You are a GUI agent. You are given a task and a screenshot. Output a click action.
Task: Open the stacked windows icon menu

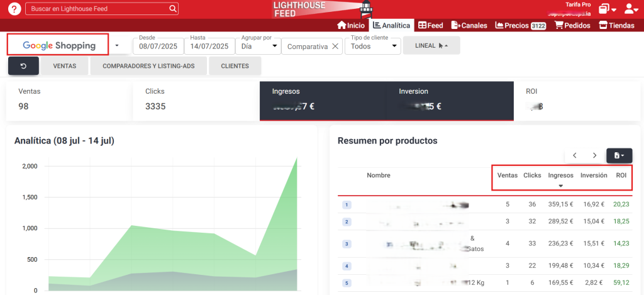[608, 9]
